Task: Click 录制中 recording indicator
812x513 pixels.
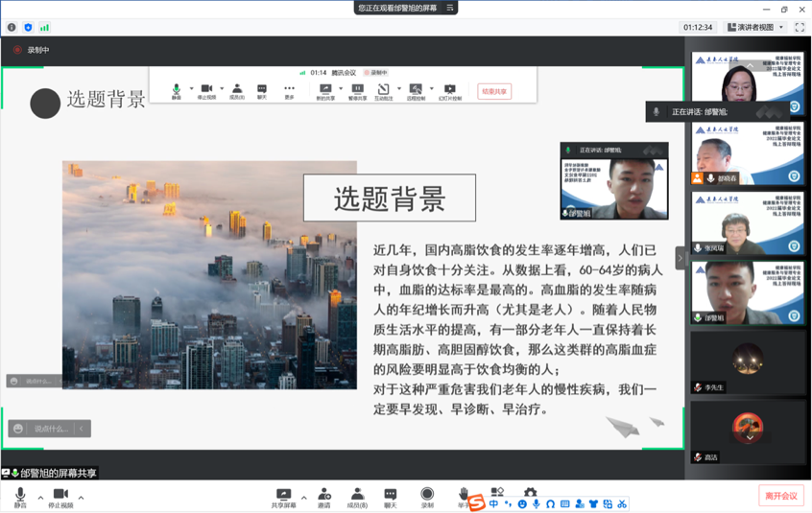Action: (x=32, y=50)
